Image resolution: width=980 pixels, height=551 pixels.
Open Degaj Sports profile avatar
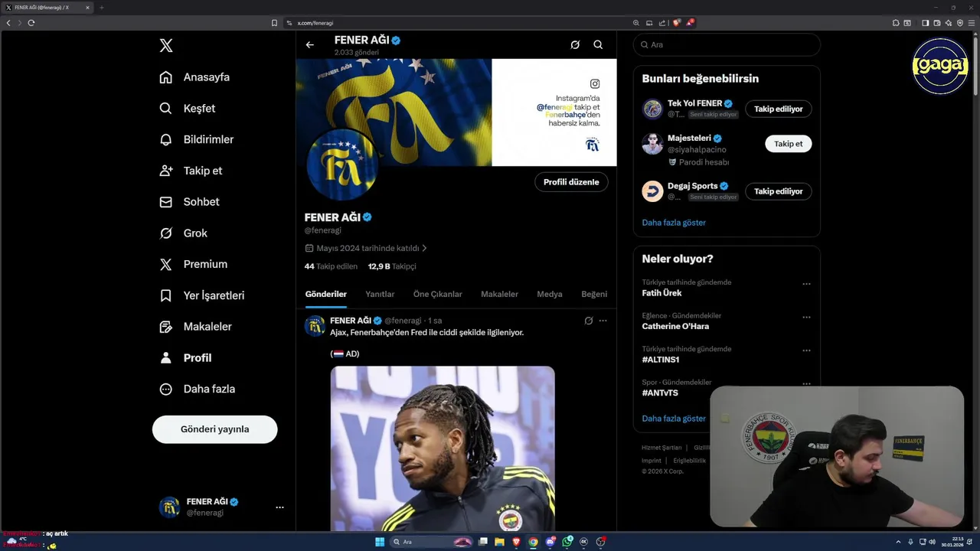[652, 191]
